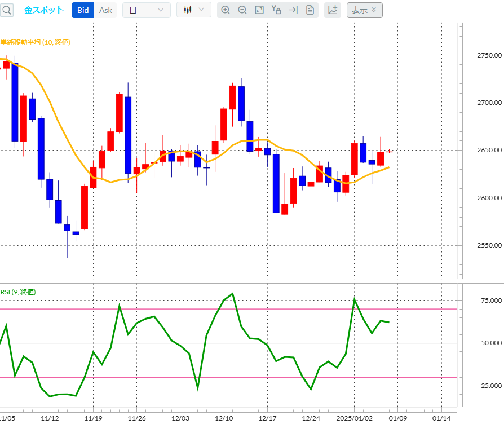Open the document sheet icon

(x=310, y=10)
